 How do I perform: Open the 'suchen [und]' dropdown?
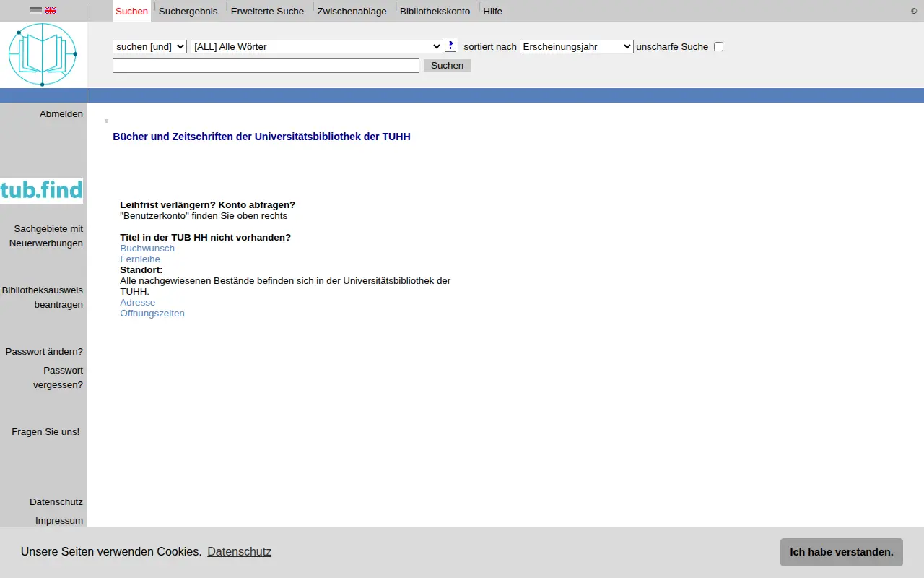click(x=149, y=46)
